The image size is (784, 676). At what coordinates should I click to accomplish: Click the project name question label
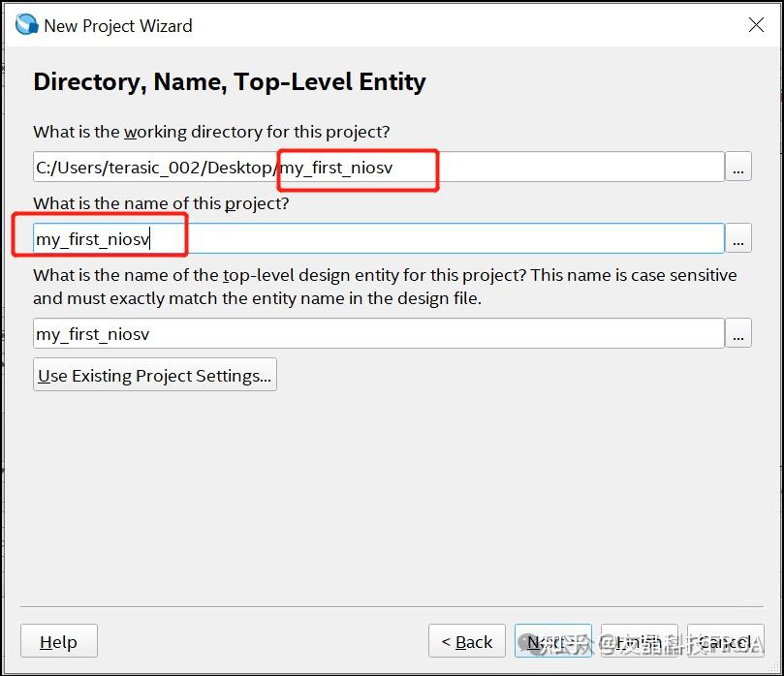pyautogui.click(x=161, y=203)
